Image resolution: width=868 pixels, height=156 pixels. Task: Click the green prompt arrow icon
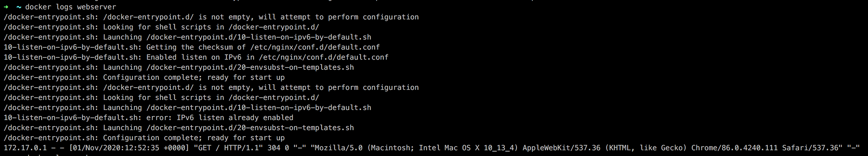(x=6, y=7)
